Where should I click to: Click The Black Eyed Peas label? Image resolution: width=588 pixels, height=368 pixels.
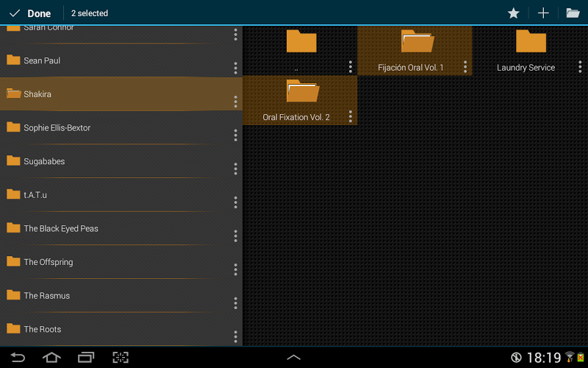pyautogui.click(x=61, y=228)
